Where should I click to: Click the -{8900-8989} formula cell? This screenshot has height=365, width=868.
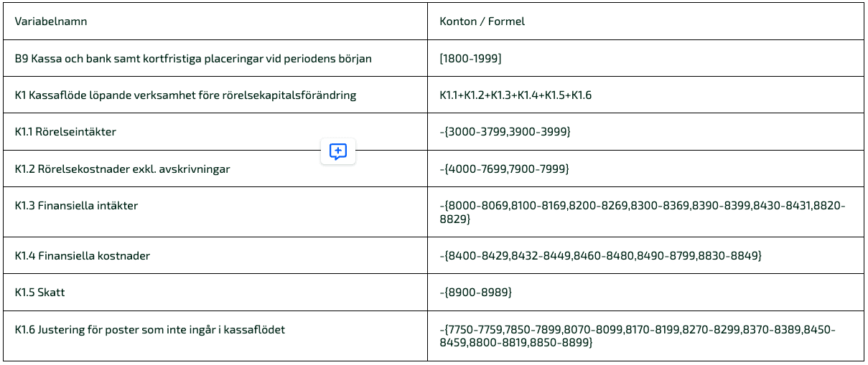pyautogui.click(x=645, y=293)
